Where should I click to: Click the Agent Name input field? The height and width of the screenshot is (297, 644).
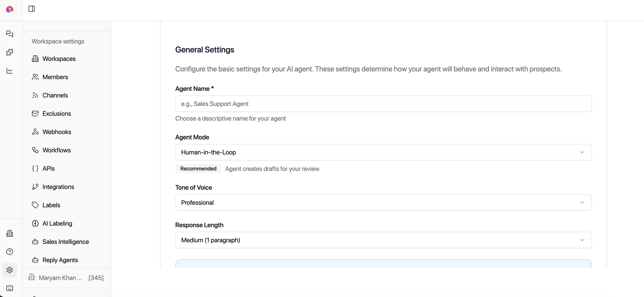coord(383,104)
